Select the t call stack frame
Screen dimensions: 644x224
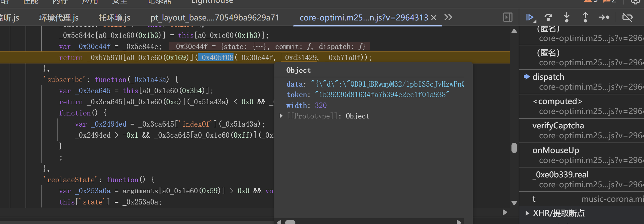point(534,199)
